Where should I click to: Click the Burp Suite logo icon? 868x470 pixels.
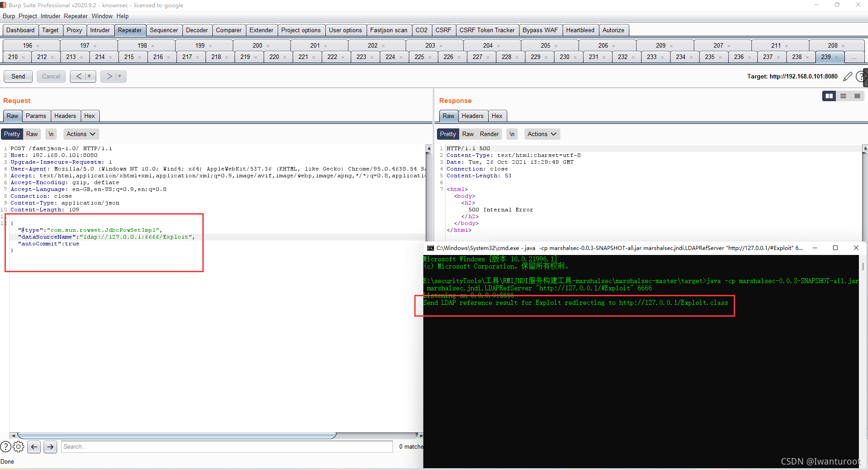pos(3,5)
